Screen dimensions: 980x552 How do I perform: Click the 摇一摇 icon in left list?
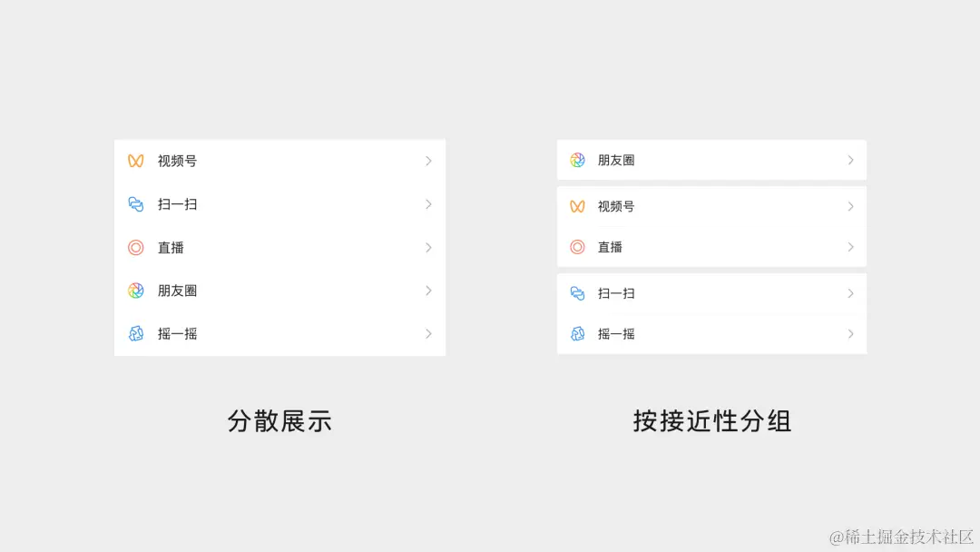(135, 334)
